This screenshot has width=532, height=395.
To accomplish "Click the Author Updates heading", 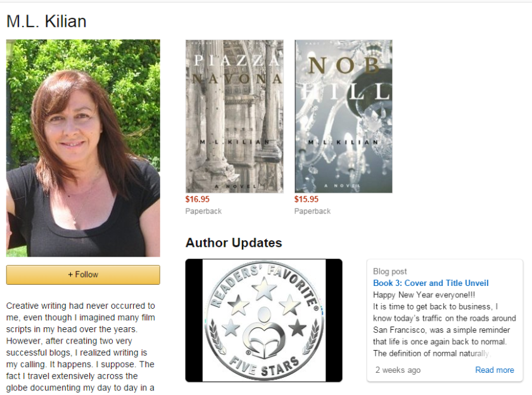I will tap(234, 243).
